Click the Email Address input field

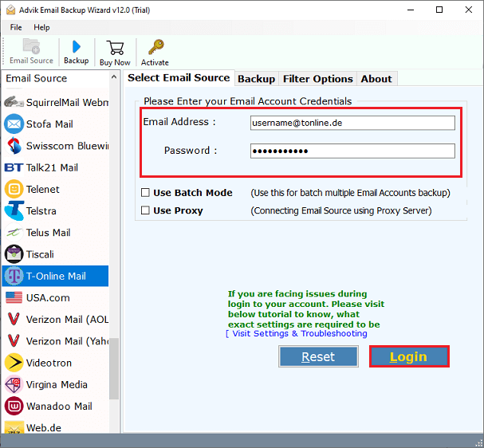[352, 123]
